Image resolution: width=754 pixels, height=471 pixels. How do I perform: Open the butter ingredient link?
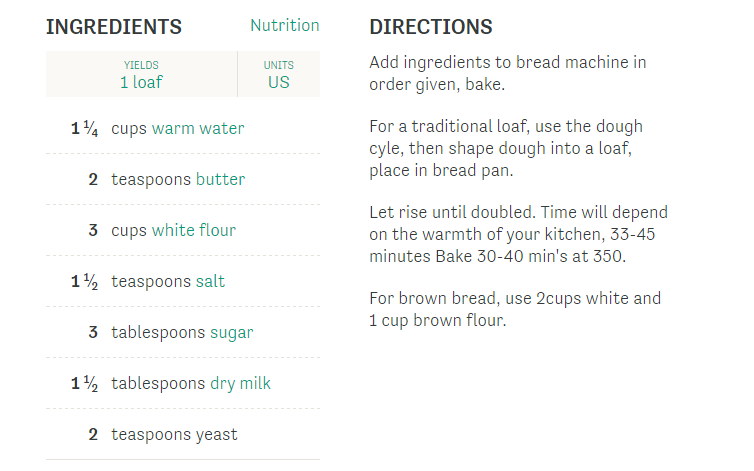point(220,179)
